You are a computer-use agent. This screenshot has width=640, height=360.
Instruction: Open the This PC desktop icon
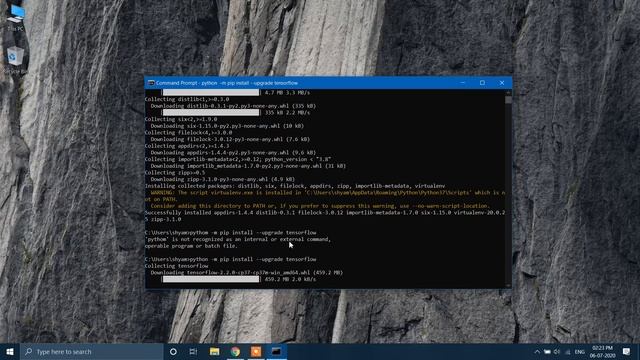tap(16, 17)
